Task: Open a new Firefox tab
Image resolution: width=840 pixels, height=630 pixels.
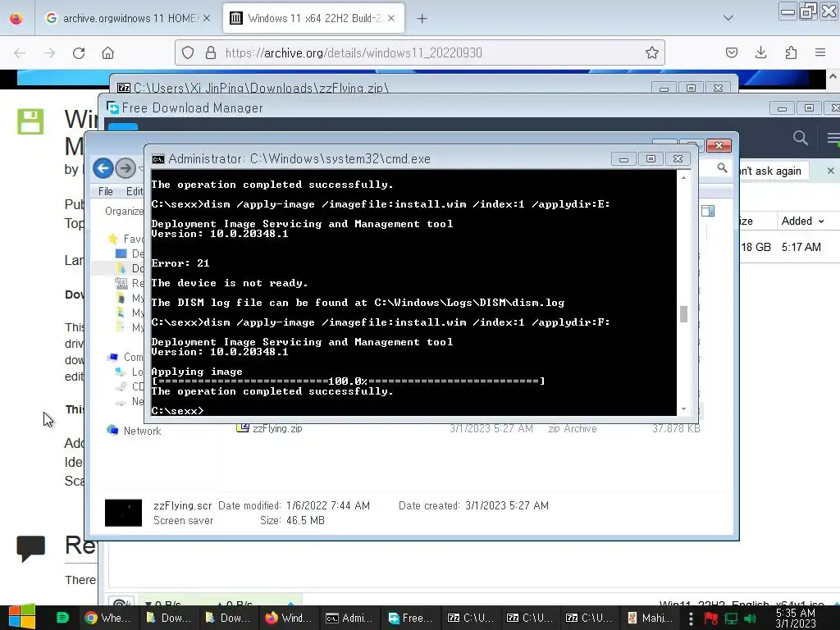Action: click(422, 19)
